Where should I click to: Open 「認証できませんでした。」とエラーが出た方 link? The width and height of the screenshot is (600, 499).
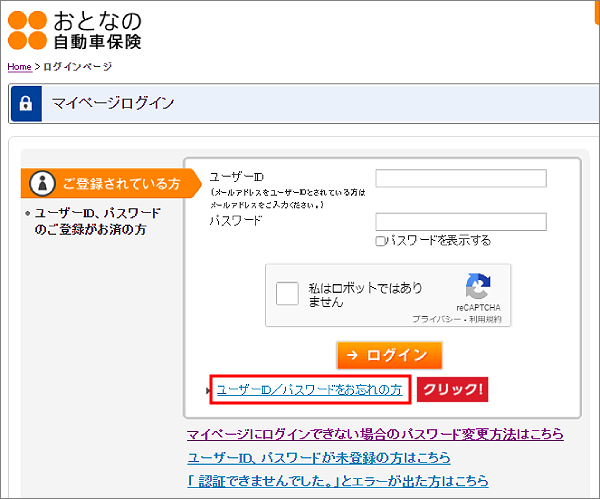coord(338,481)
